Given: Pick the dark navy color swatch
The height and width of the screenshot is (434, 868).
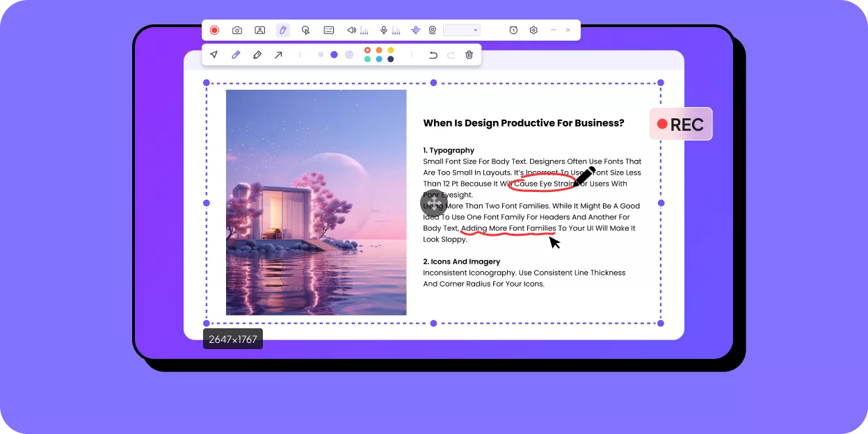Looking at the screenshot, I should tap(391, 59).
